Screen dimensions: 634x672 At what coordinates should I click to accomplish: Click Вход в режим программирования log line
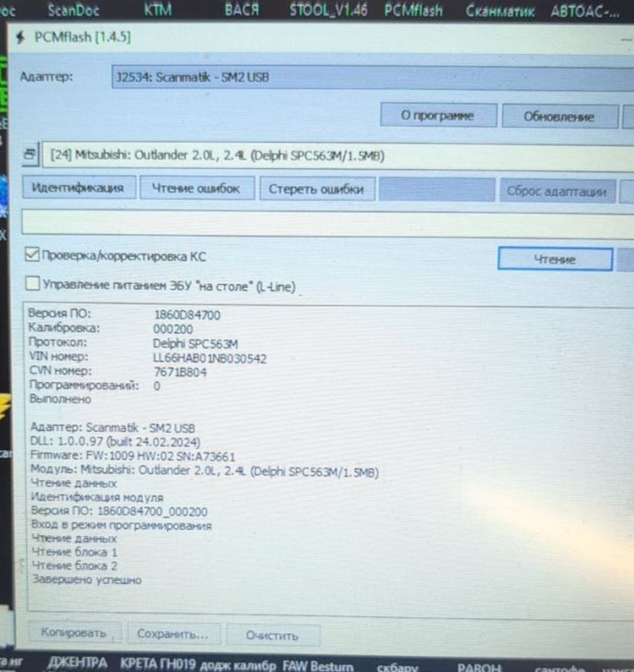122,525
